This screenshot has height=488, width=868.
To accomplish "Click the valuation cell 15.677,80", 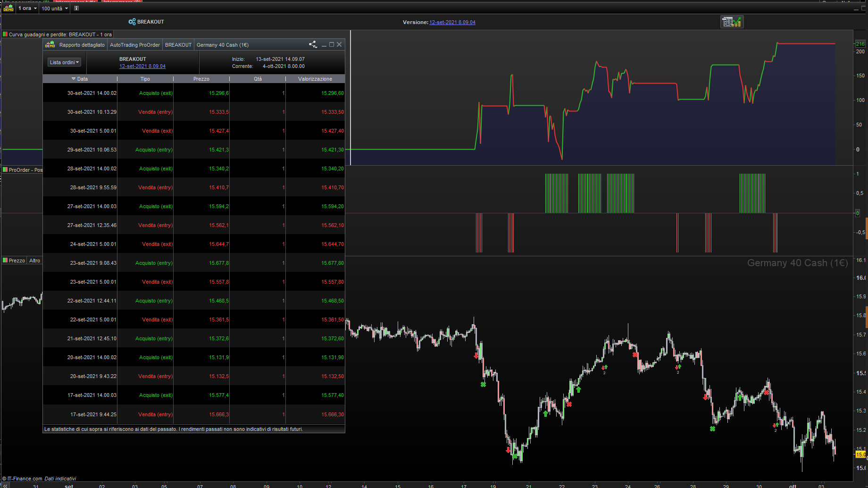I will 333,263.
